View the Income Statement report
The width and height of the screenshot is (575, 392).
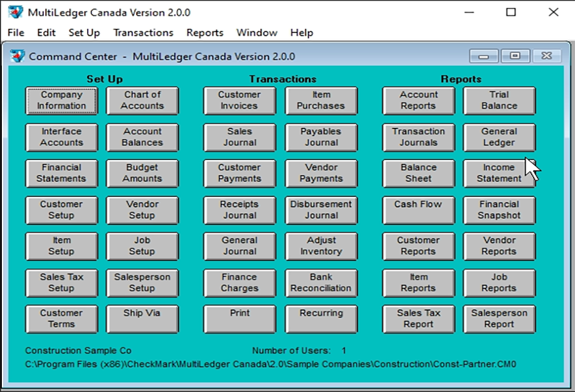pos(499,173)
